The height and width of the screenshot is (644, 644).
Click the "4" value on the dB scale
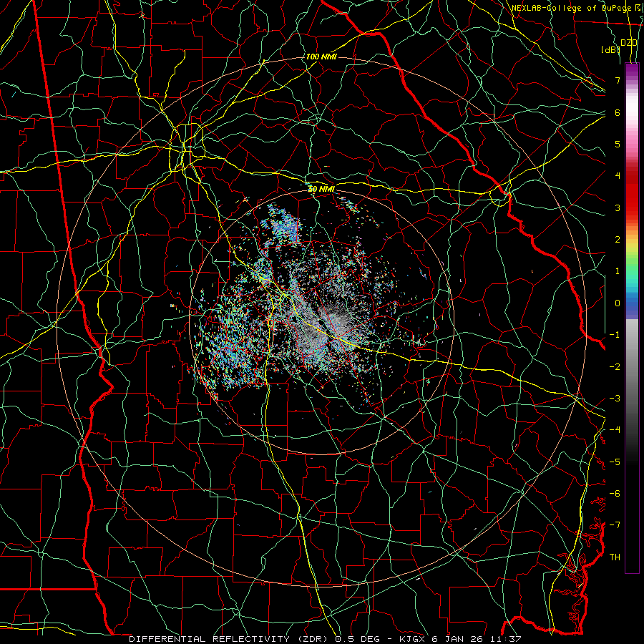click(618, 176)
